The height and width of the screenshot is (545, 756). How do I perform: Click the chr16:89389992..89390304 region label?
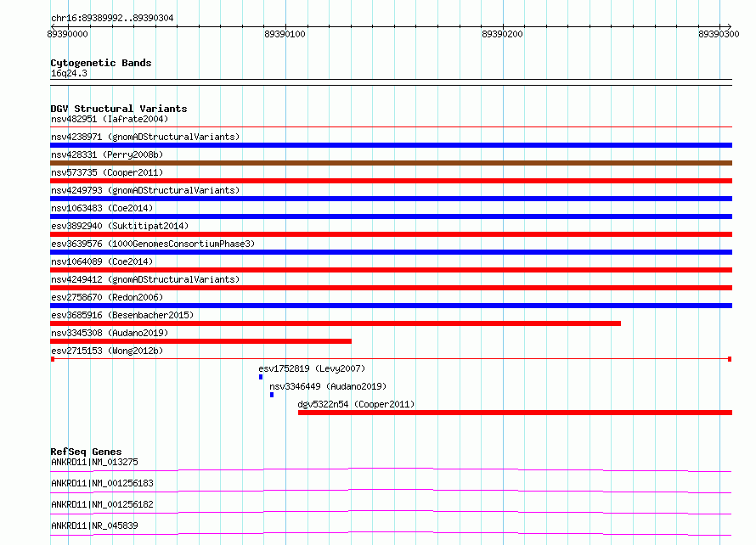point(112,18)
